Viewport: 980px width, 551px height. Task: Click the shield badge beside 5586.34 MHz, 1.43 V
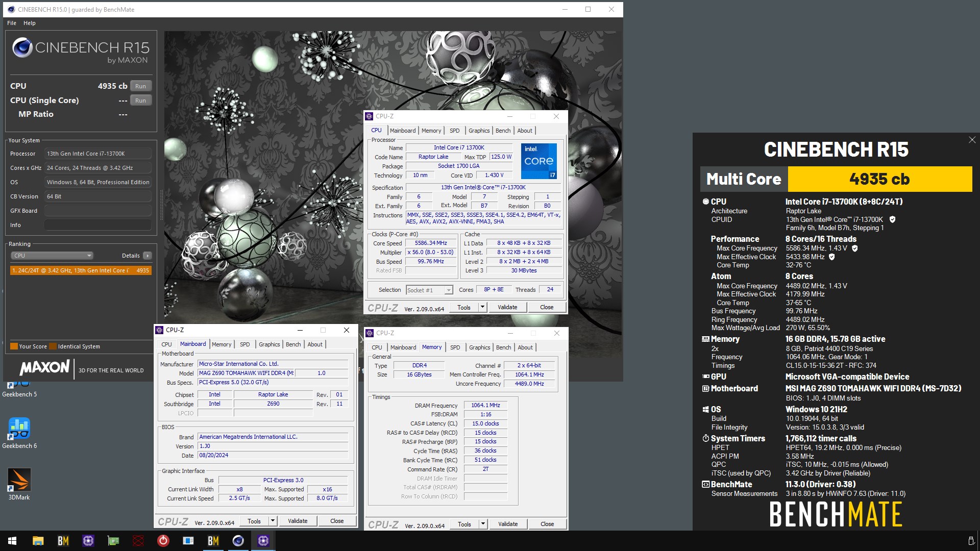coord(854,248)
